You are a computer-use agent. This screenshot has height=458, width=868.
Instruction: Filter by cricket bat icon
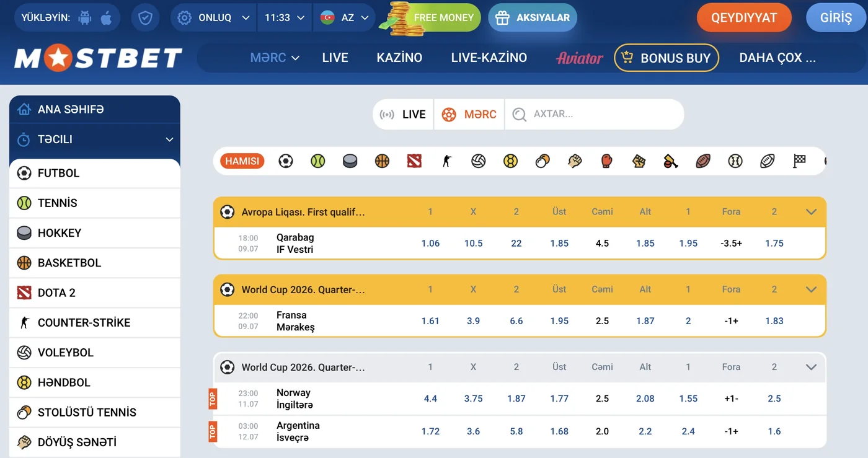click(x=671, y=161)
